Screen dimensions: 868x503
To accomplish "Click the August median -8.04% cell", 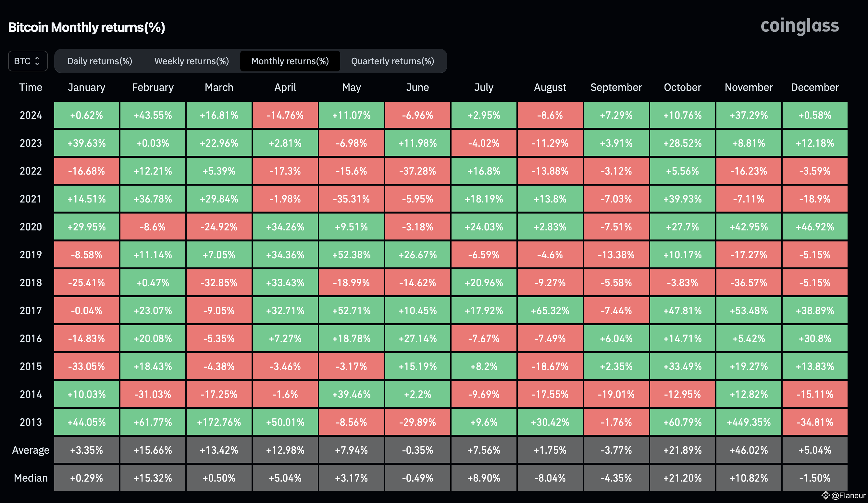I will 550,478.
